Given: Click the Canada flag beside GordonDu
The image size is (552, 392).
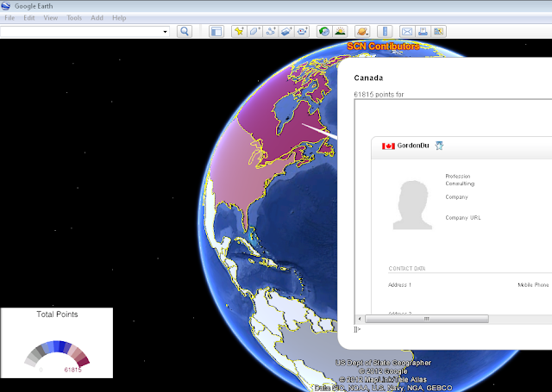Looking at the screenshot, I should 388,146.
